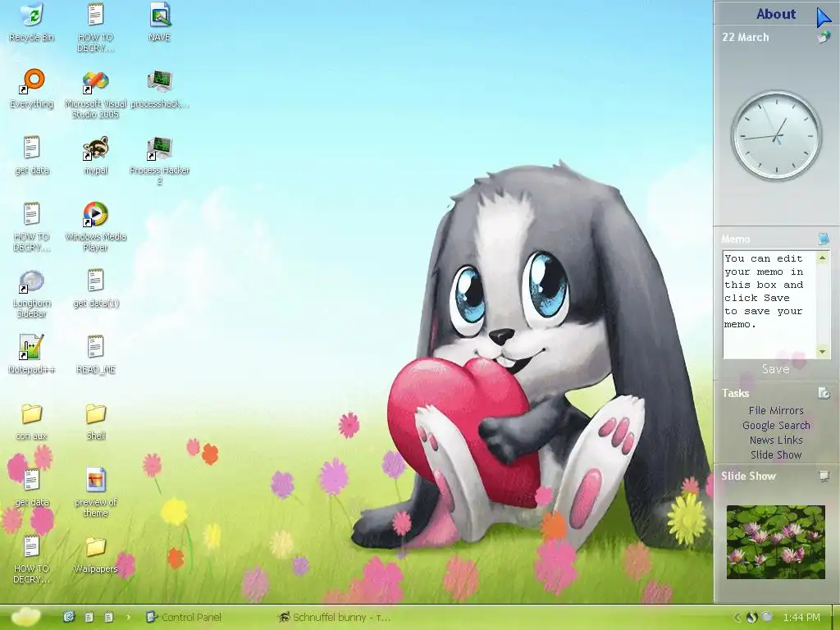Open the Shell folder

click(x=95, y=421)
